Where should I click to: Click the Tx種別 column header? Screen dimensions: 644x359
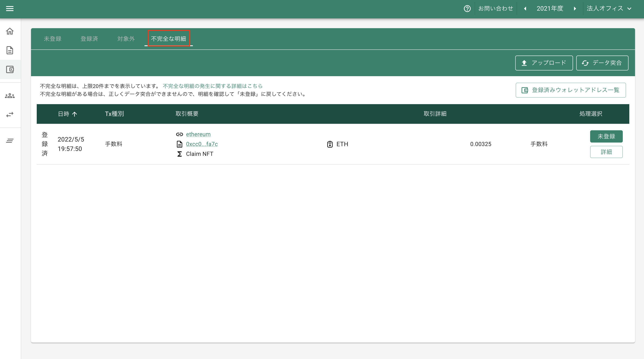tap(114, 114)
